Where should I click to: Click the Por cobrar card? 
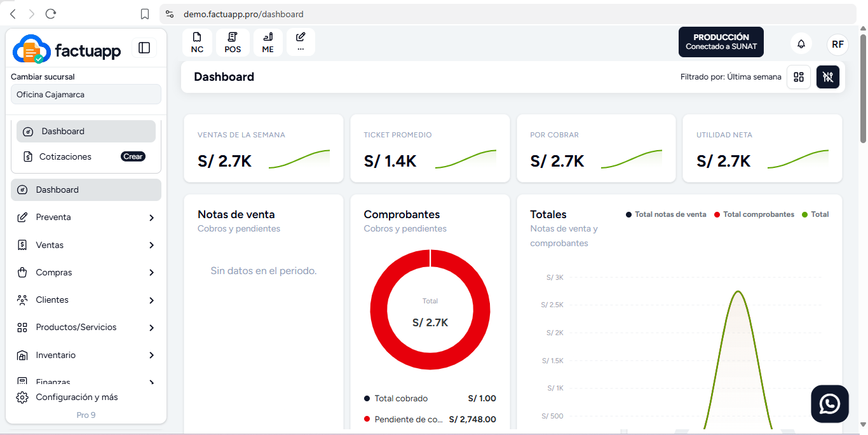click(596, 148)
